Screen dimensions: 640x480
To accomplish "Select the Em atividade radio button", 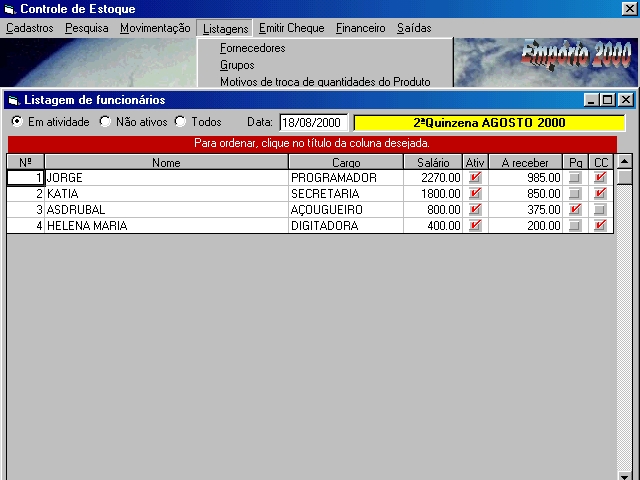I will pos(17,122).
